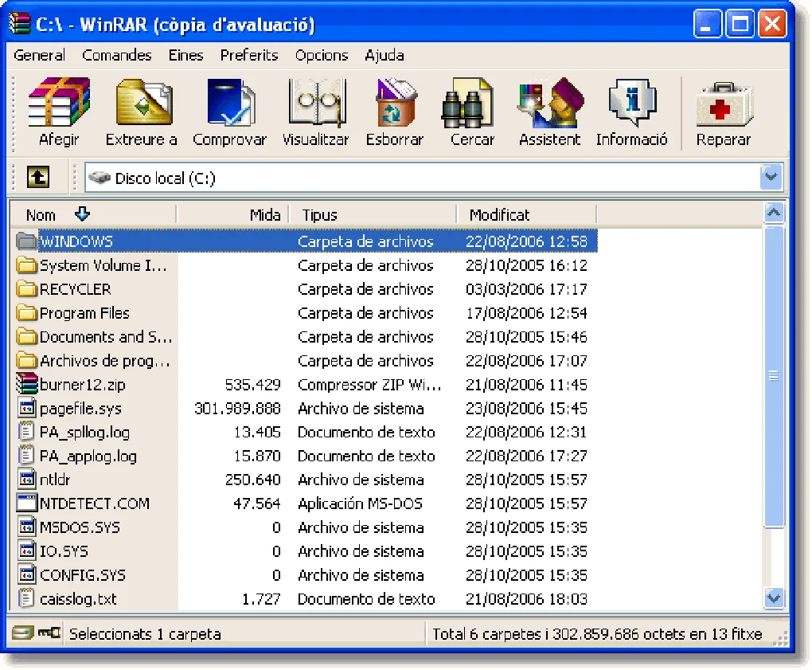Click the Comprovar toolbar icon
812x670 pixels.
[231, 102]
